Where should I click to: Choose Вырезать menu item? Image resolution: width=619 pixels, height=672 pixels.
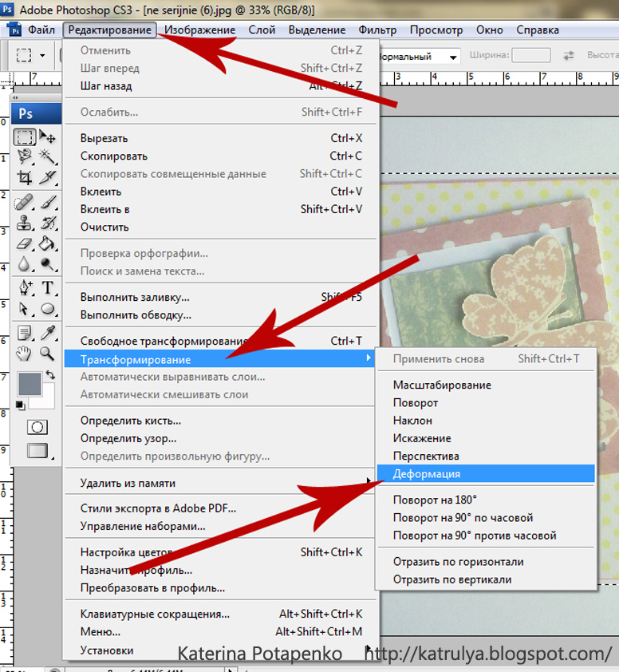tap(221, 138)
